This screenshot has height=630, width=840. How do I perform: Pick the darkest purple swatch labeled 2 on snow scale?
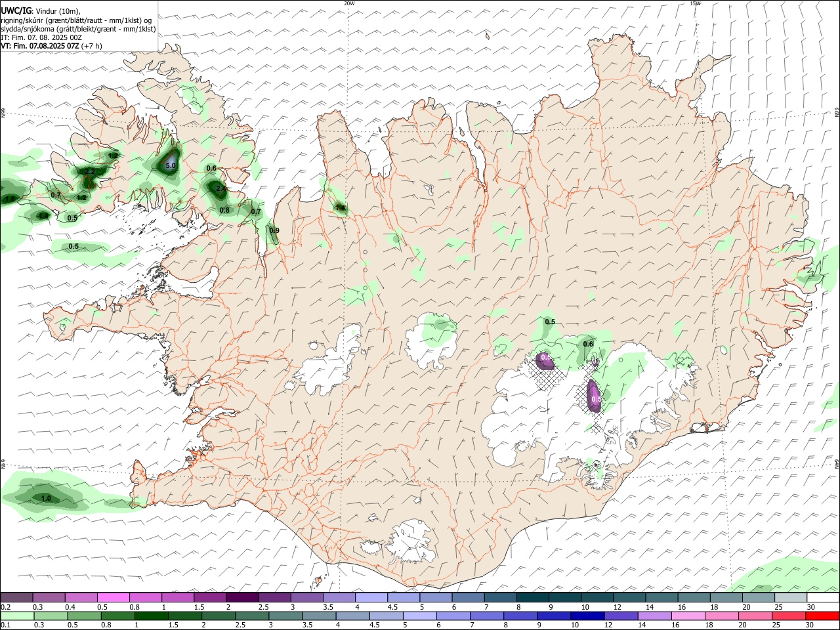(242, 598)
